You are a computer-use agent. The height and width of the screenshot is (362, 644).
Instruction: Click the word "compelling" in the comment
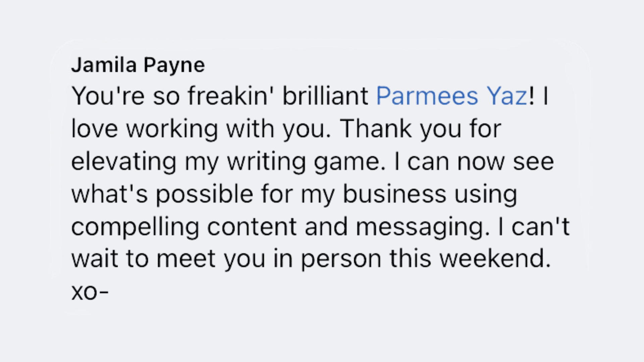click(x=135, y=227)
